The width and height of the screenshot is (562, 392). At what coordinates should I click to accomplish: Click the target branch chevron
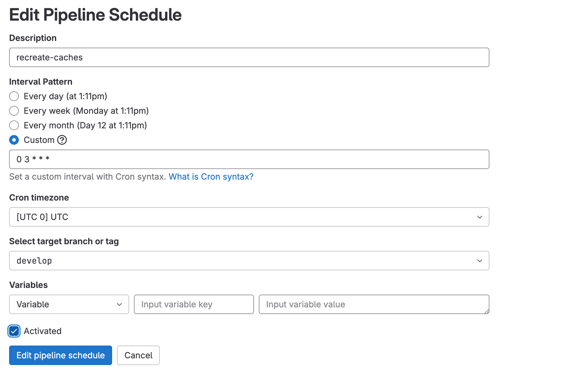click(479, 260)
